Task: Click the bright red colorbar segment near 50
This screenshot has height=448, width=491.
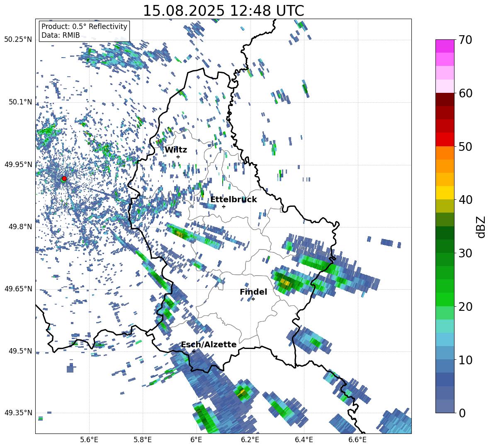Action: click(445, 140)
